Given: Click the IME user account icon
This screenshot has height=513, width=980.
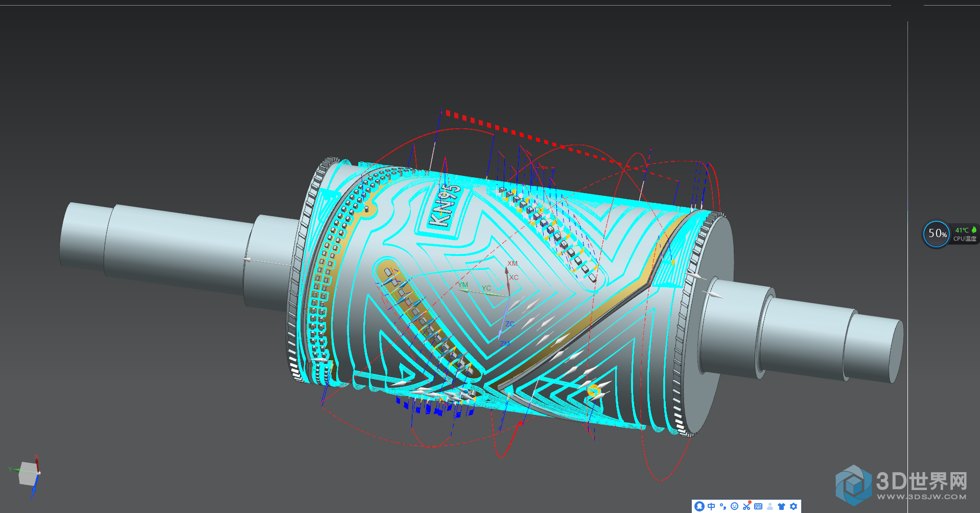Looking at the screenshot, I should (x=770, y=506).
